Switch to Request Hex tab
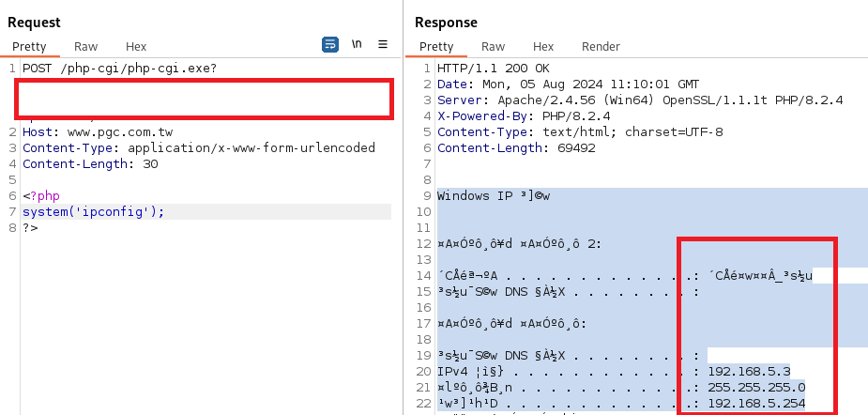 pos(136,47)
